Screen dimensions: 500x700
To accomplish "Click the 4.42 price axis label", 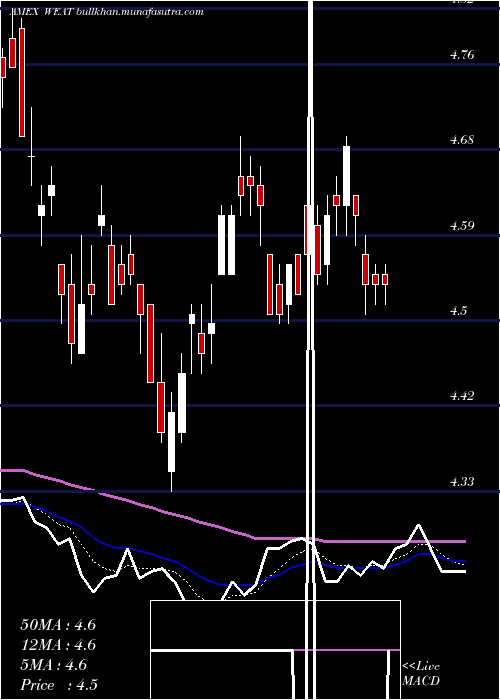I will (462, 396).
